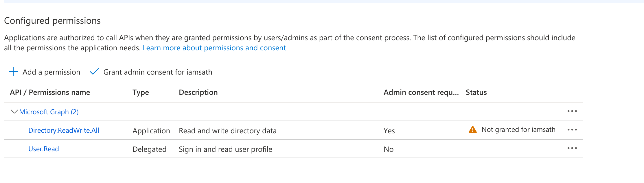Screen dimensions: 644x183
Task: Click the Add a permission label
Action: [x=51, y=72]
